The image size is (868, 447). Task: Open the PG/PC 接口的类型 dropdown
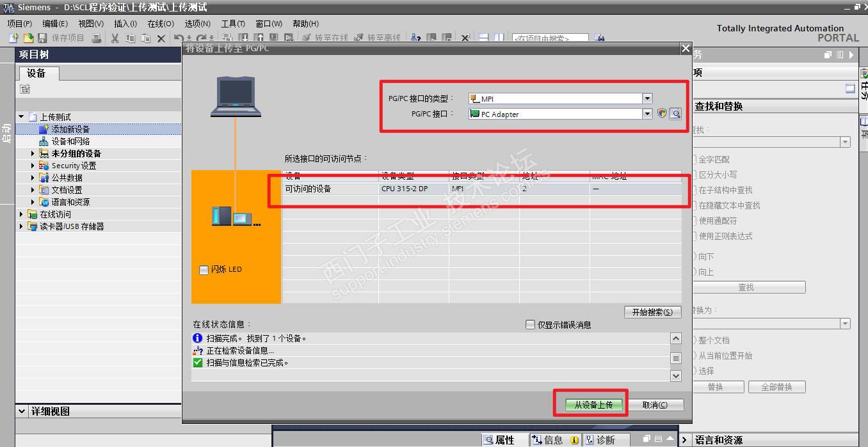coord(647,98)
